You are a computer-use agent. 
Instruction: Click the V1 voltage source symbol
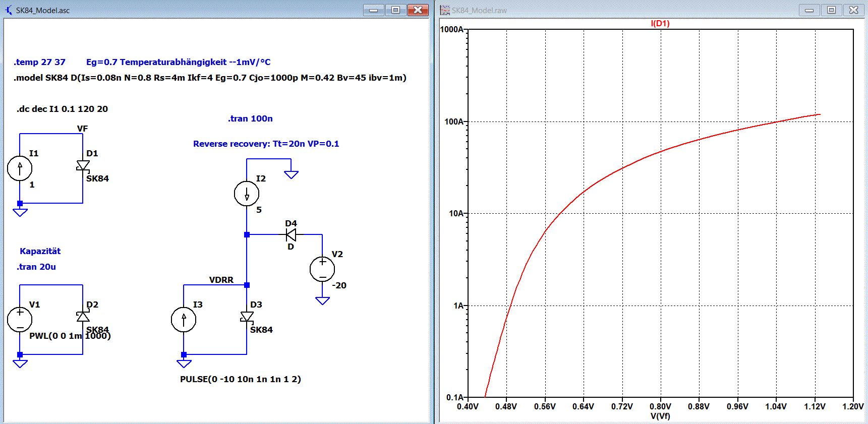coord(20,320)
